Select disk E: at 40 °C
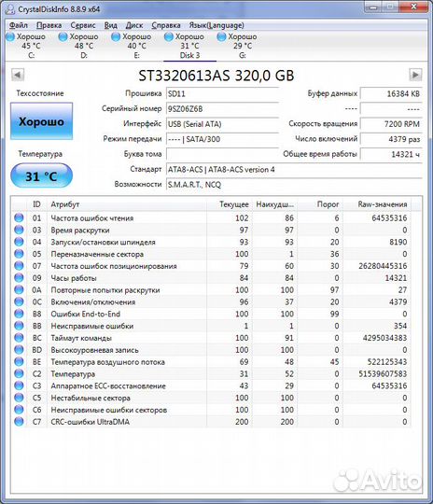Viewport: 433px width, 504px height. click(132, 46)
